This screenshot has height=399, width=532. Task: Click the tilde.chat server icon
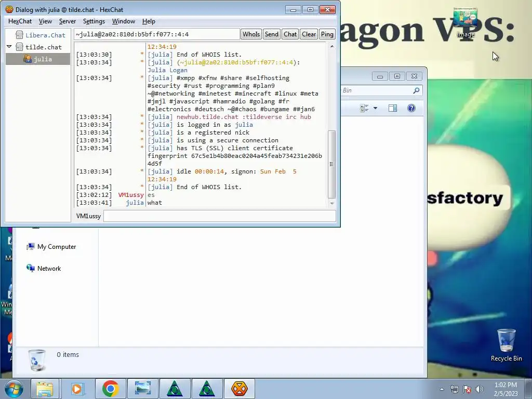coord(19,47)
